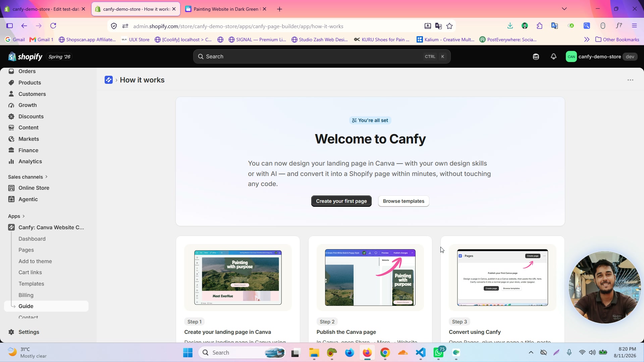Viewport: 644px width, 362px height.
Task: Open Templates in Canfy menu
Action: tap(31, 284)
